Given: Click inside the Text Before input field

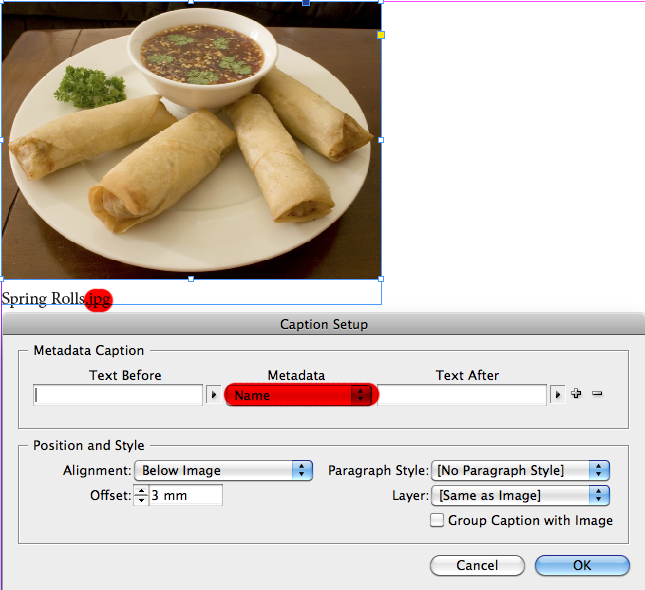Looking at the screenshot, I should tap(118, 395).
